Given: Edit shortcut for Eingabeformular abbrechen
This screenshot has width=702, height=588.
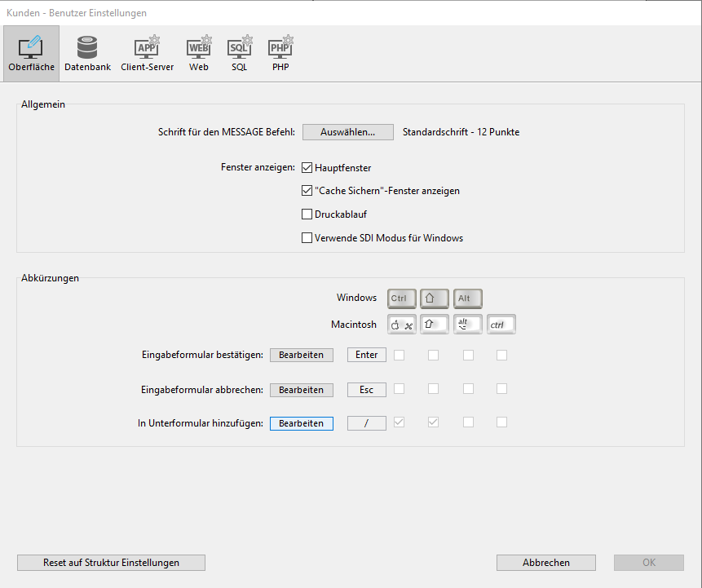Looking at the screenshot, I should [x=302, y=390].
